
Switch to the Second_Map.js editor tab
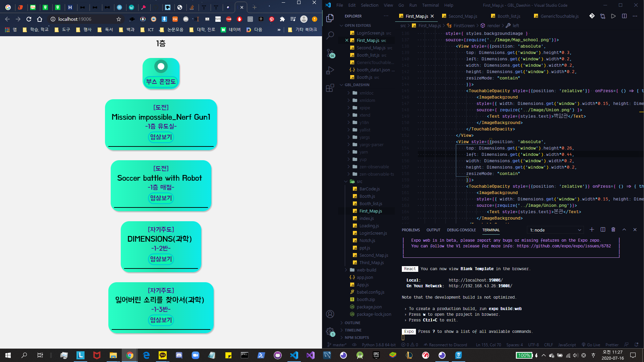coord(463,16)
